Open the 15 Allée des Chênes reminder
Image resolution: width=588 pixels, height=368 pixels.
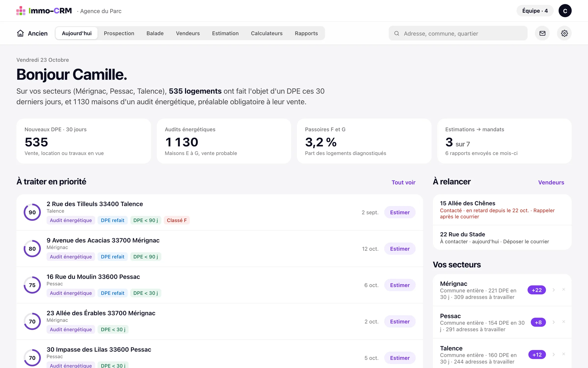(x=502, y=210)
